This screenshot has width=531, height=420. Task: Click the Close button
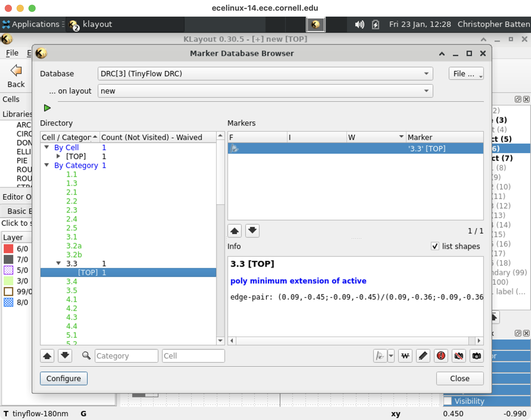pyautogui.click(x=460, y=378)
